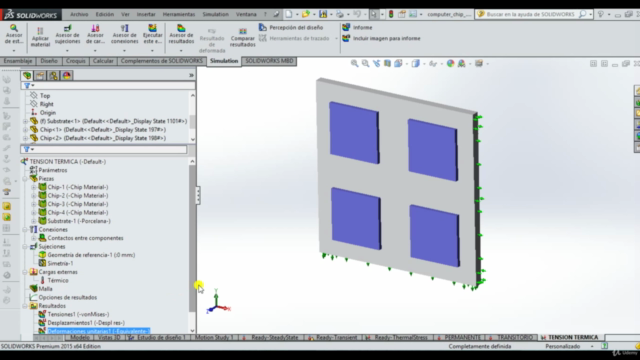Open the Herramientas menu
Screen dimensions: 640x360
coord(179,14)
